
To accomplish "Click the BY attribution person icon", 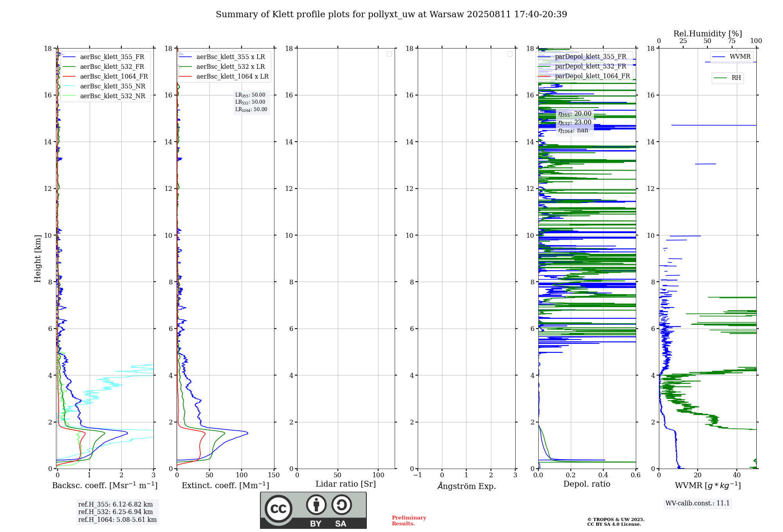I will (x=316, y=505).
